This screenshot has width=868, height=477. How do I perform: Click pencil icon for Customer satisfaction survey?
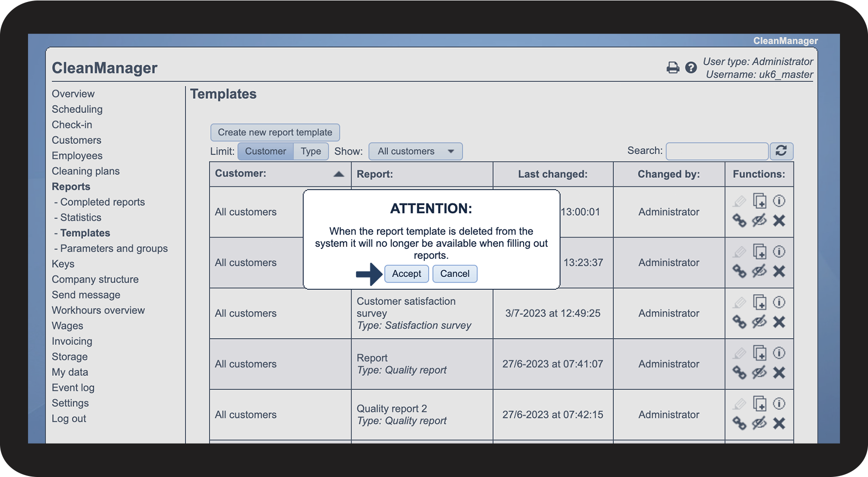739,302
